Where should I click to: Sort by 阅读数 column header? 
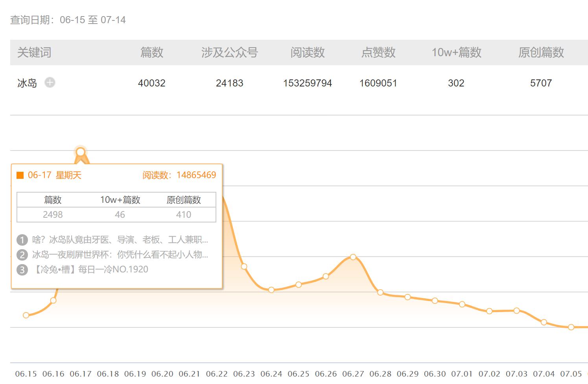(x=308, y=52)
